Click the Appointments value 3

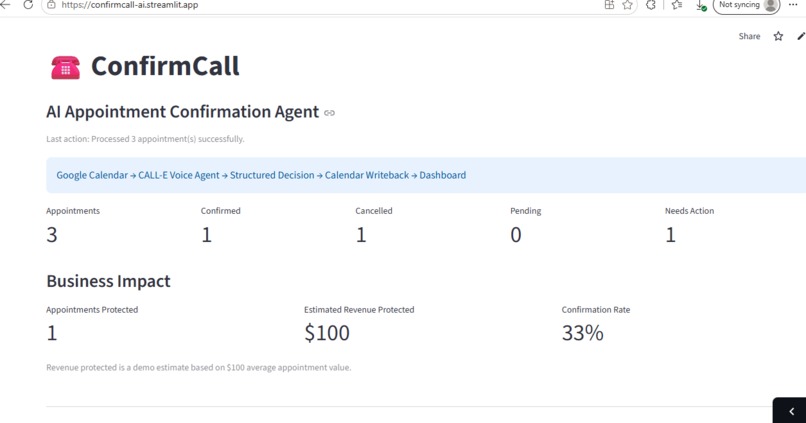click(52, 235)
